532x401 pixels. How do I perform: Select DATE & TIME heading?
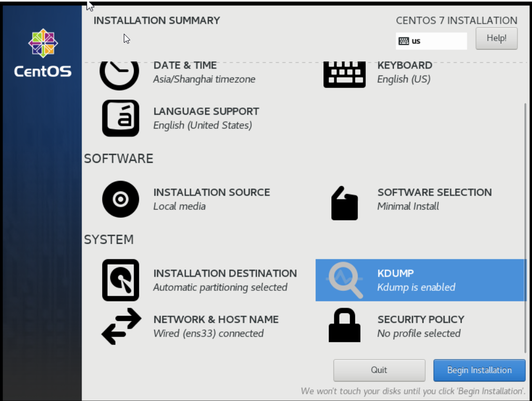coord(185,65)
